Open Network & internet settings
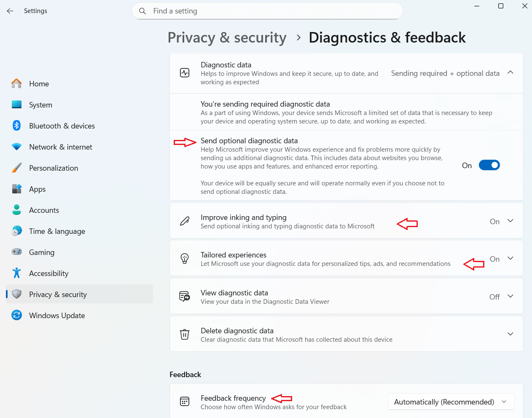 [60, 147]
